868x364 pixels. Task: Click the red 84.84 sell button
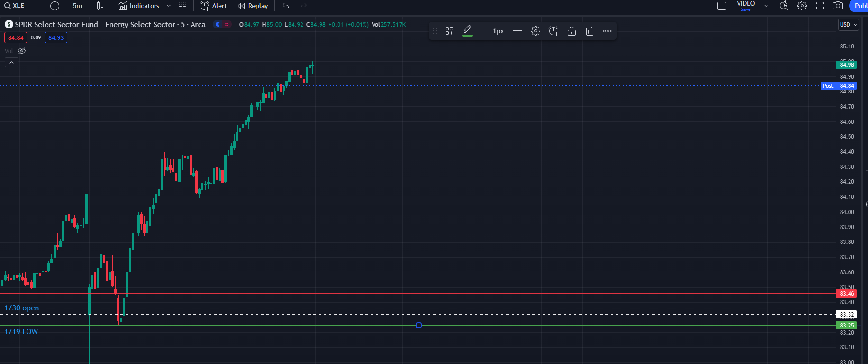pyautogui.click(x=16, y=37)
